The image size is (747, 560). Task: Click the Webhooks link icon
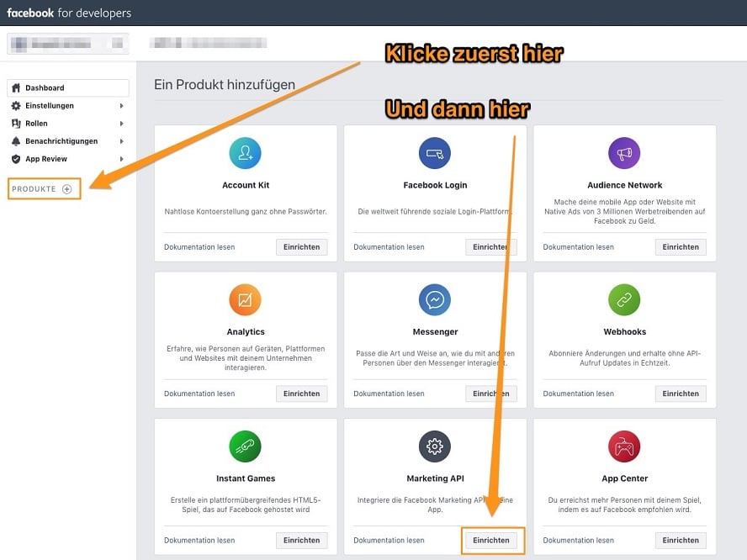pyautogui.click(x=624, y=300)
